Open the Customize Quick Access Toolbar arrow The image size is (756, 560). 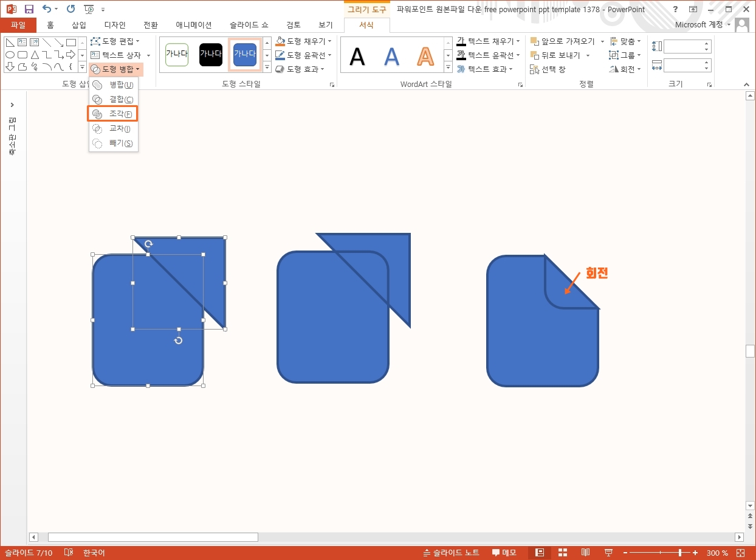[x=103, y=10]
